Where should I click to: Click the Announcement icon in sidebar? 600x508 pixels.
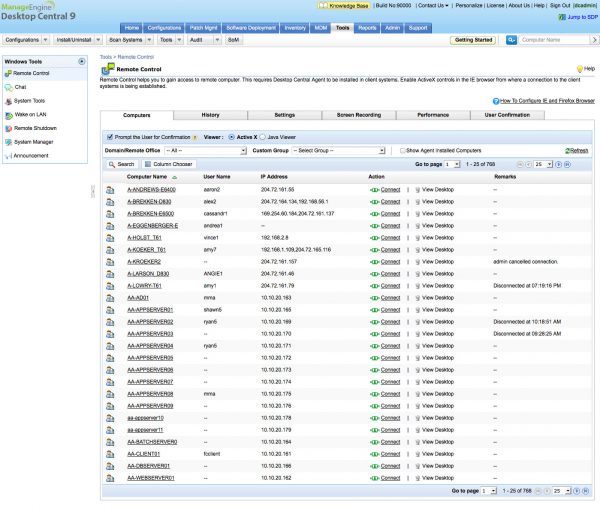9,155
